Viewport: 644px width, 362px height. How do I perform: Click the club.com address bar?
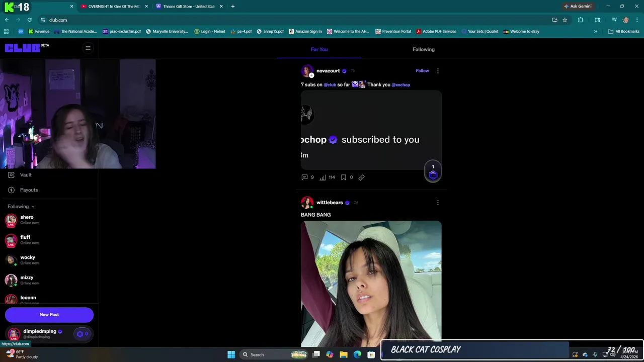point(297,20)
